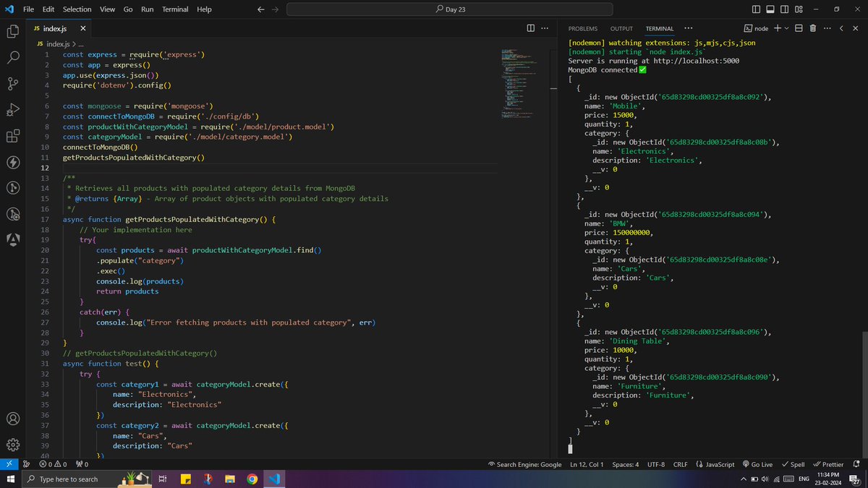Click the new terminal plus icon

pos(778,28)
